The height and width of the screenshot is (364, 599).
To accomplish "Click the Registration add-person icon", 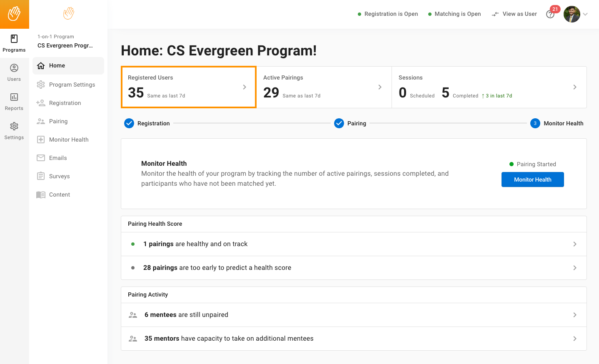I will (41, 103).
